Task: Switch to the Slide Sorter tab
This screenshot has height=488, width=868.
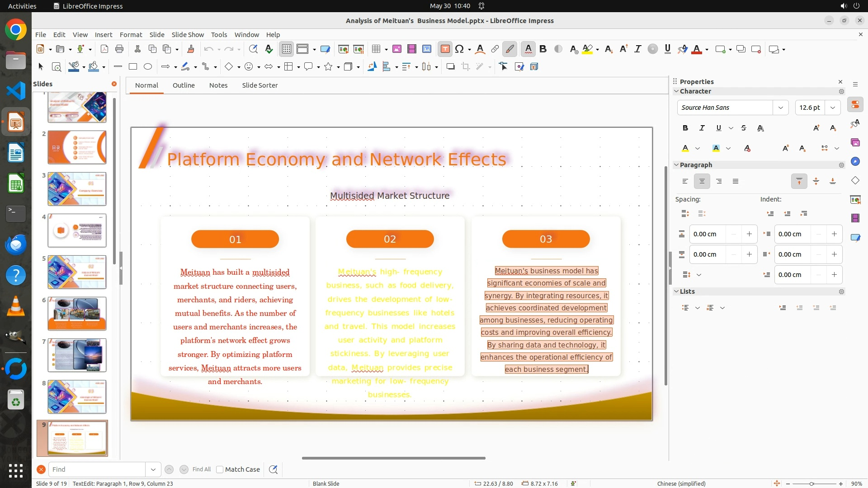Action: (259, 85)
